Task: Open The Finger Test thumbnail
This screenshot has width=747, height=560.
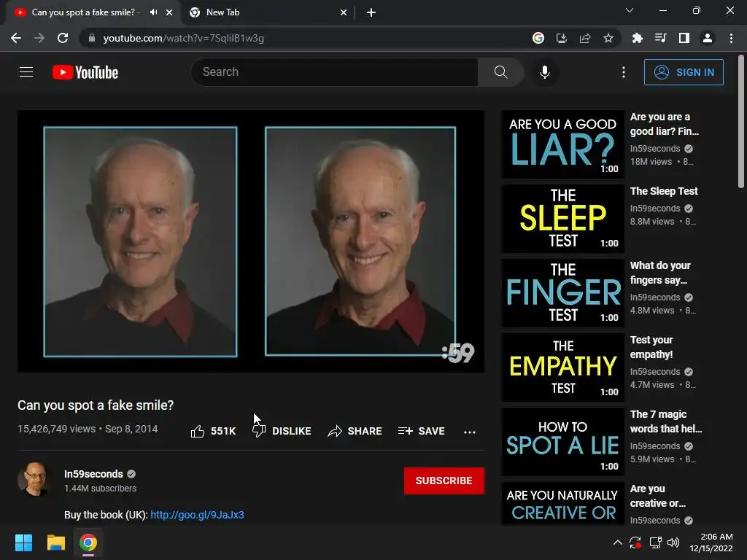Action: [x=562, y=293]
